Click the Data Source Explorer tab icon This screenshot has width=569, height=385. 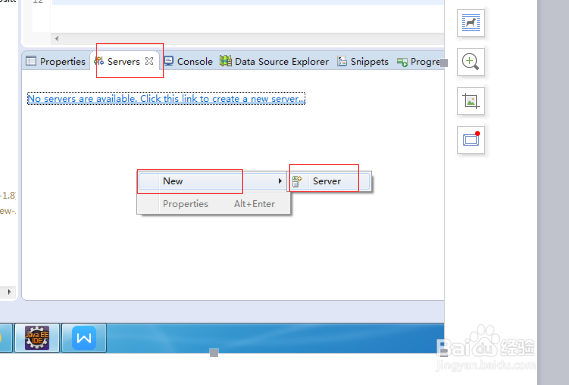225,61
